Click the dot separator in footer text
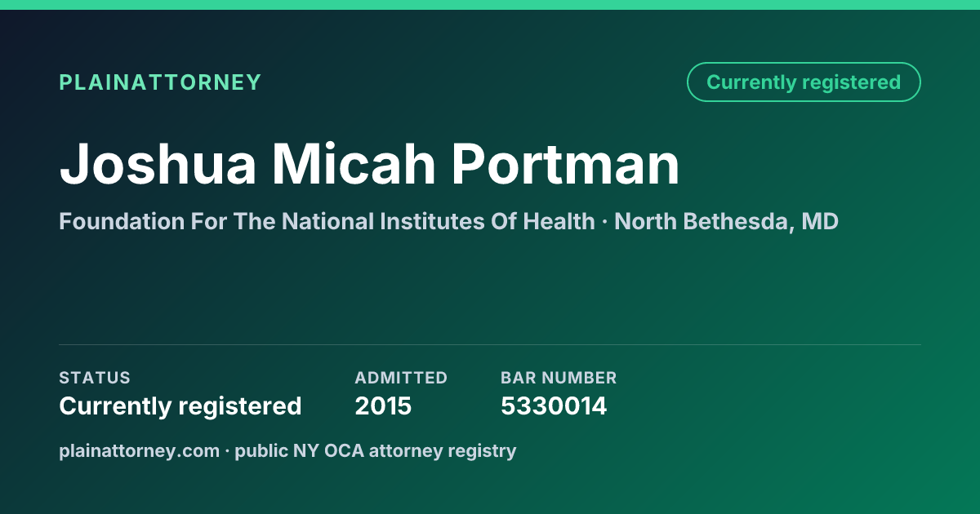 tap(227, 451)
